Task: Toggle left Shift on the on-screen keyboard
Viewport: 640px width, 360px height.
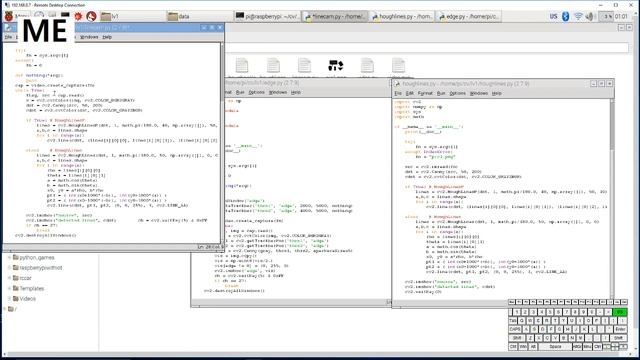Action: (517, 338)
